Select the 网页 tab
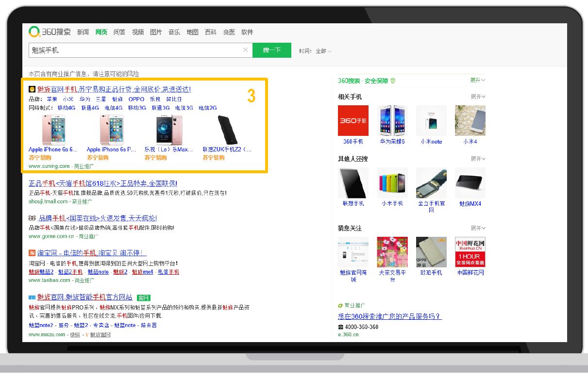The height and width of the screenshot is (378, 588). click(x=101, y=32)
